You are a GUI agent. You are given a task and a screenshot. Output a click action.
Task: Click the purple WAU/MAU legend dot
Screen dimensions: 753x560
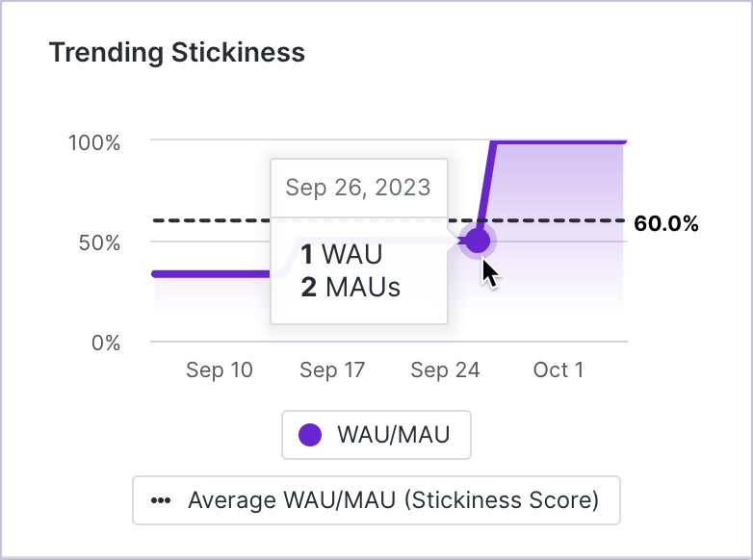point(310,435)
